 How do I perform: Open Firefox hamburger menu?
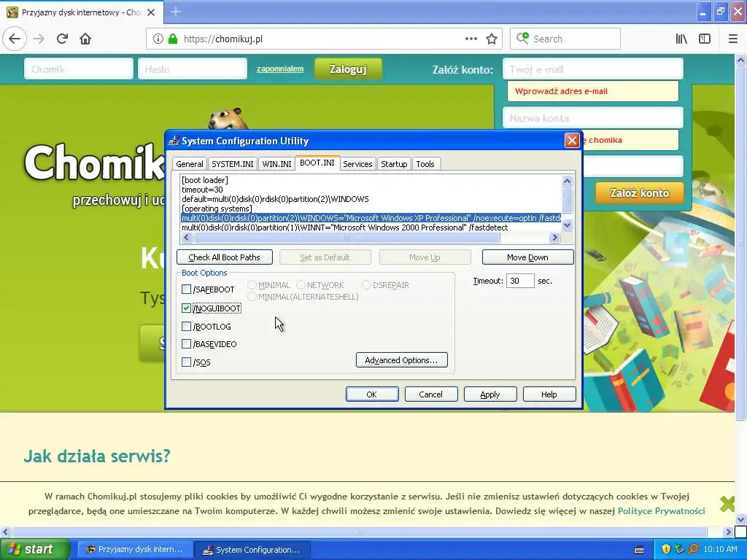[732, 39]
